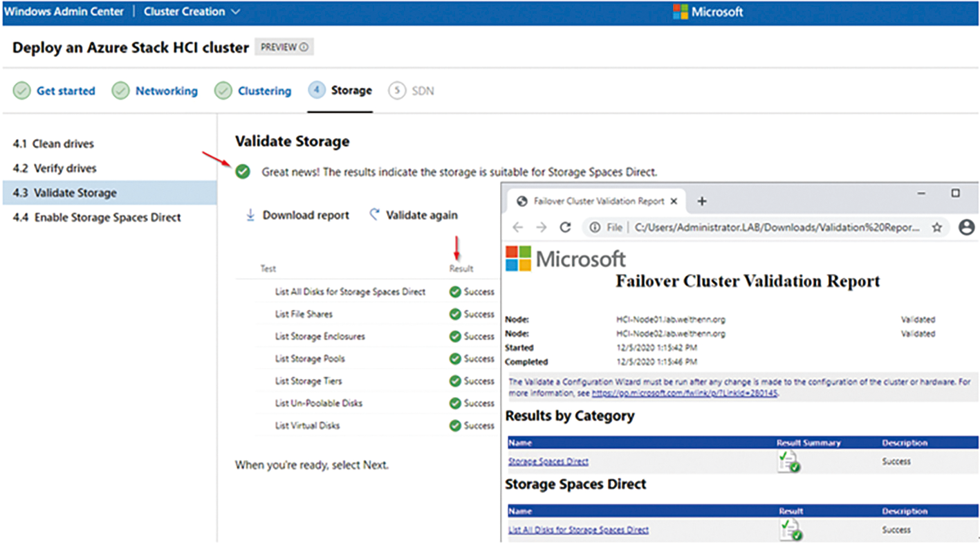Click the Validate again refresh icon
Viewport: 980px width, 545px height.
point(374,215)
